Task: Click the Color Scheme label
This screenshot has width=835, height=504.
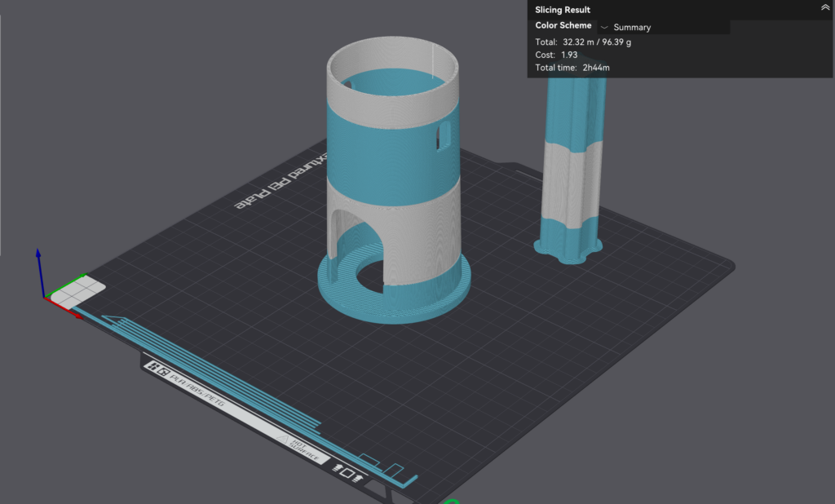Action: (x=563, y=26)
